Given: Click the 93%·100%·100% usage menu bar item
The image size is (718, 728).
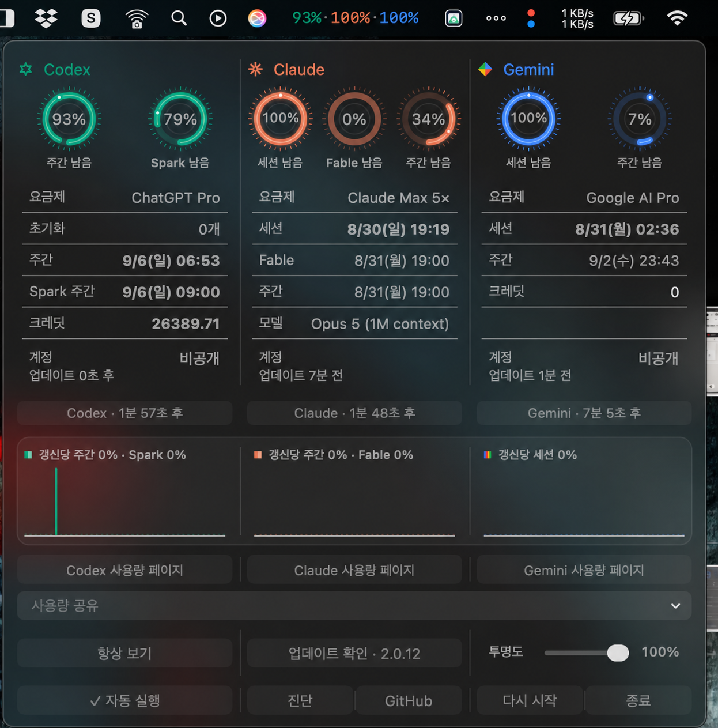Looking at the screenshot, I should pos(355,18).
